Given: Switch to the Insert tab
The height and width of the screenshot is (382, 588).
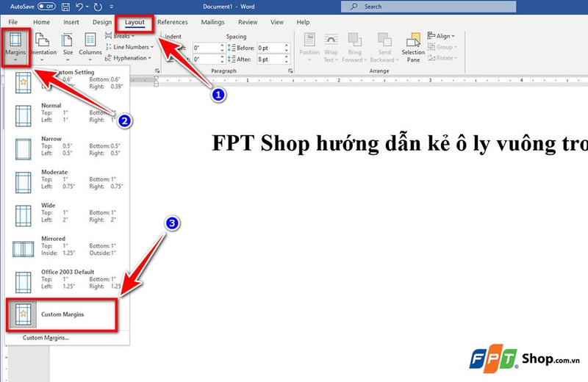Looking at the screenshot, I should pyautogui.click(x=71, y=22).
